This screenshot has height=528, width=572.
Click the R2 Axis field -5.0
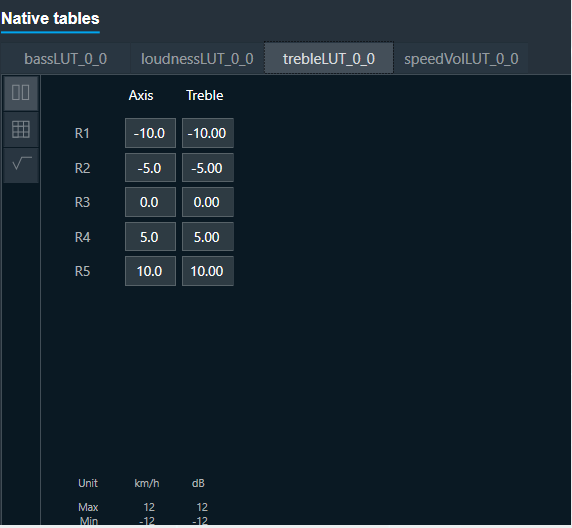[150, 168]
